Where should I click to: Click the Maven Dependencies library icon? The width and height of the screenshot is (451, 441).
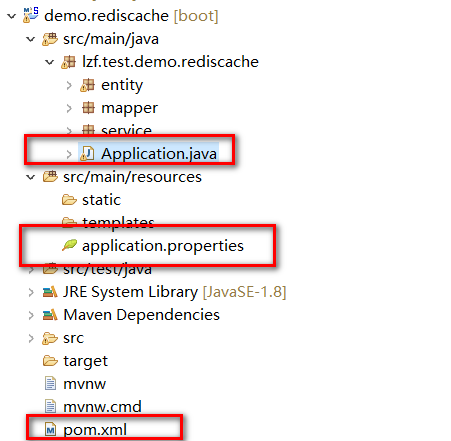50,315
